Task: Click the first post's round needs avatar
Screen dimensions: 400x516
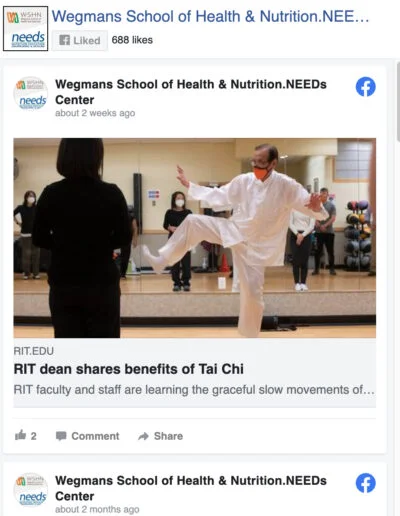Action: click(x=31, y=94)
